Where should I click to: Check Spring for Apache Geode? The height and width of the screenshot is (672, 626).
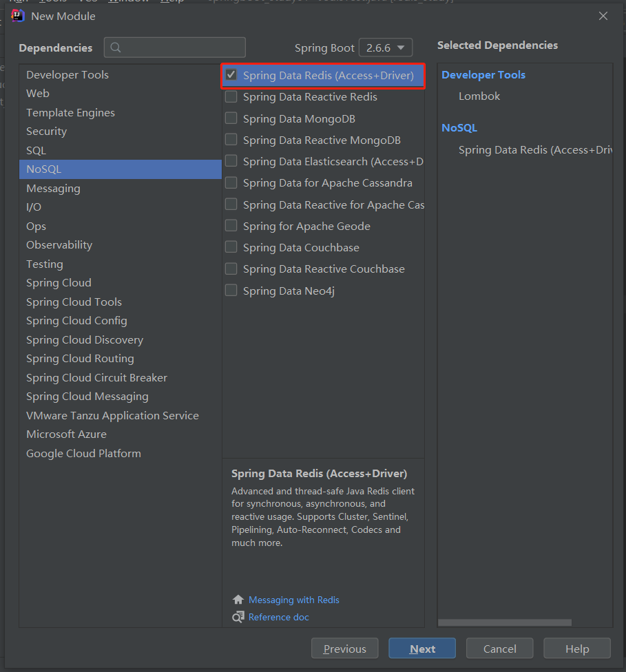pos(231,225)
